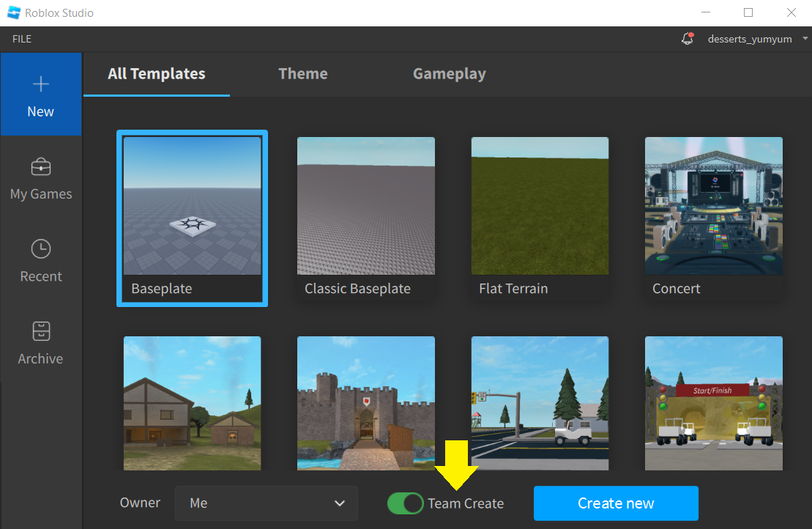This screenshot has width=812, height=529.
Task: Open the FILE menu
Action: (22, 39)
